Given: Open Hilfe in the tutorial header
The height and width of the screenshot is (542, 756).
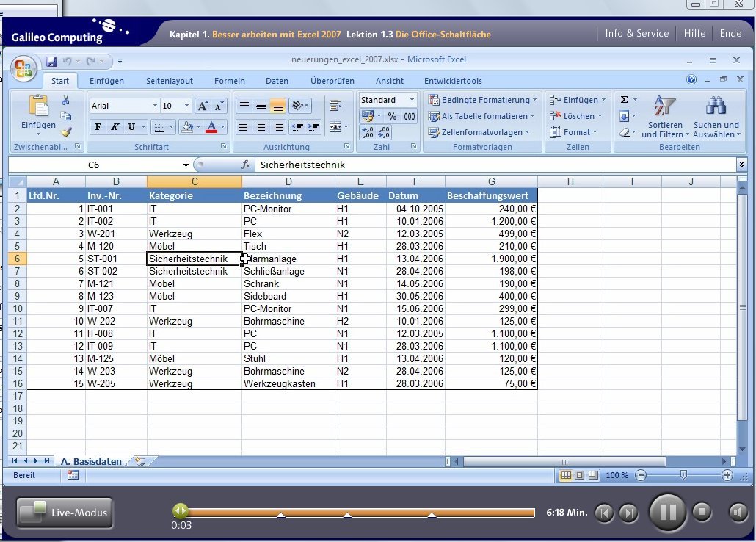Looking at the screenshot, I should (x=694, y=33).
